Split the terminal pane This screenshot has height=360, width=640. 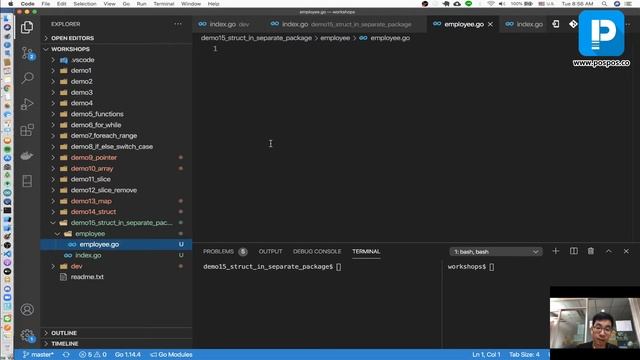pyautogui.click(x=573, y=251)
